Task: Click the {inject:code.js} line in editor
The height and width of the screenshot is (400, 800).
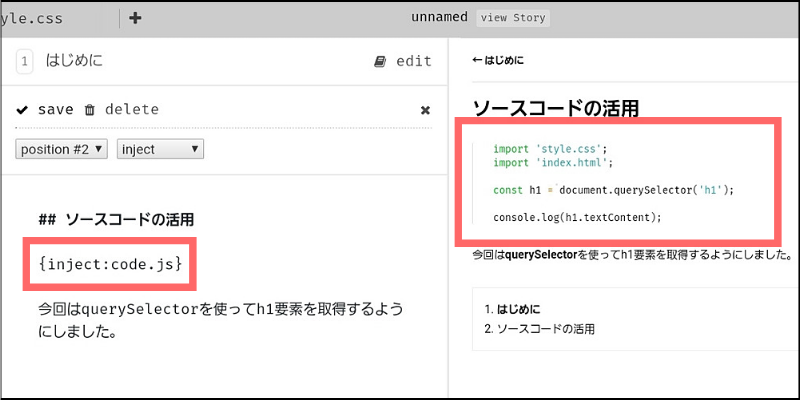Action: coord(110,263)
